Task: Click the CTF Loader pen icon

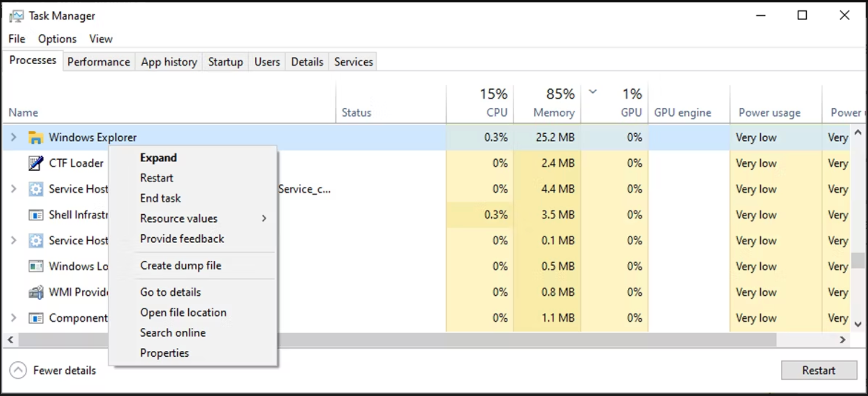Action: tap(36, 163)
